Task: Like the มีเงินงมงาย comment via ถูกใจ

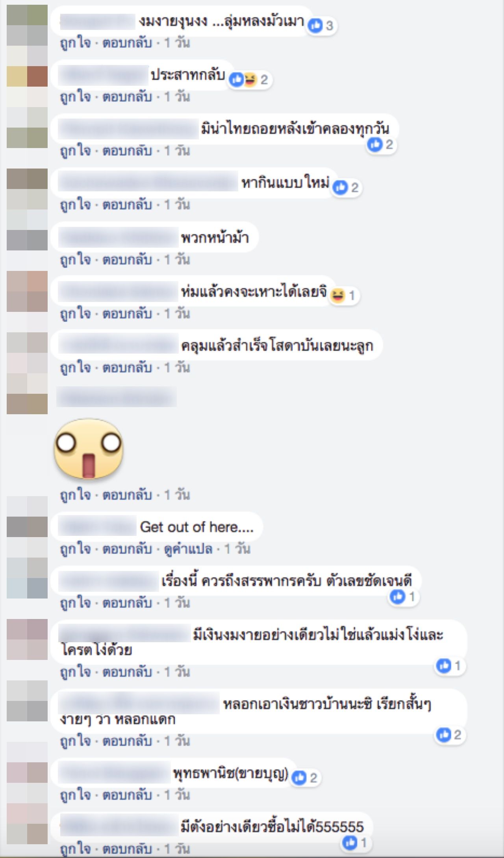Action: click(x=76, y=671)
